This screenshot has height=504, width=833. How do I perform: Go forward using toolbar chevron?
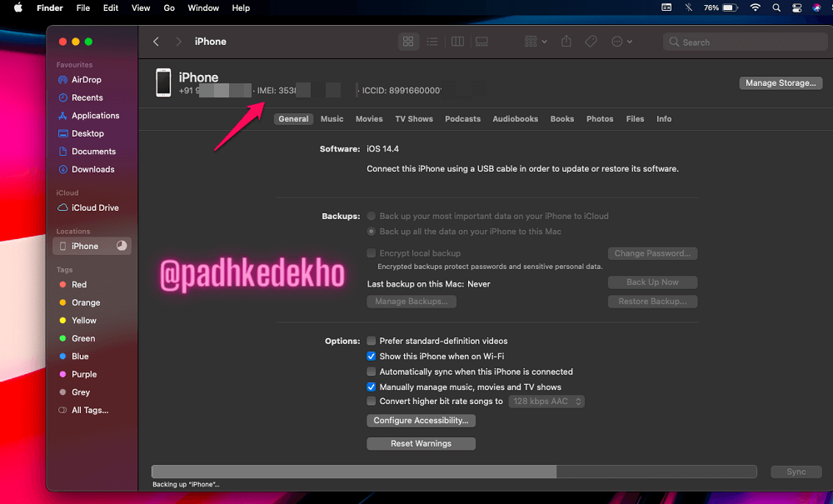coord(178,42)
